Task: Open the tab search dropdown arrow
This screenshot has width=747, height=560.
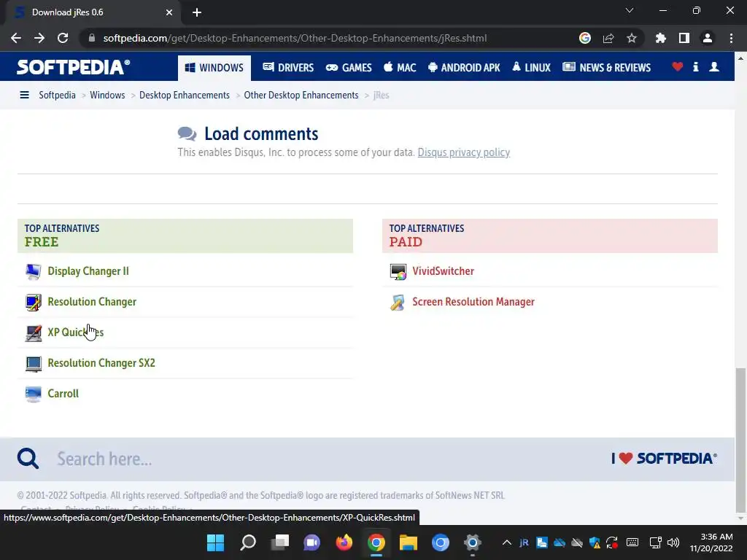Action: click(x=630, y=10)
